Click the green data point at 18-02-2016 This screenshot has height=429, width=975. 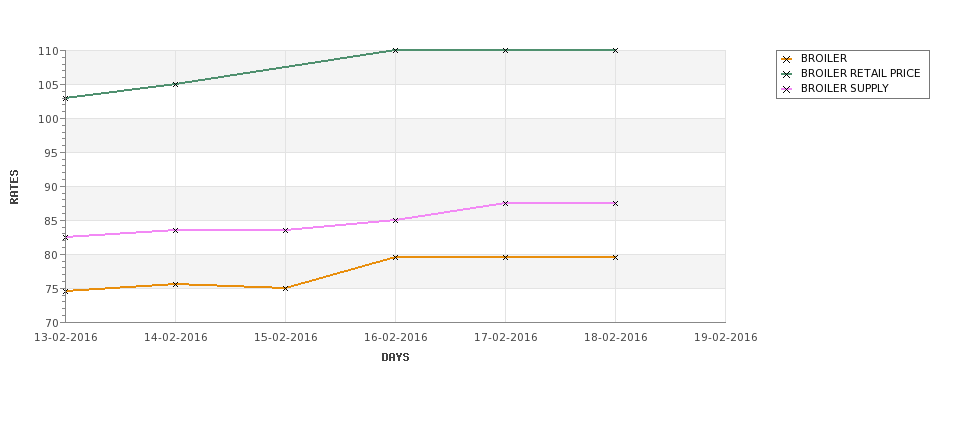616,50
